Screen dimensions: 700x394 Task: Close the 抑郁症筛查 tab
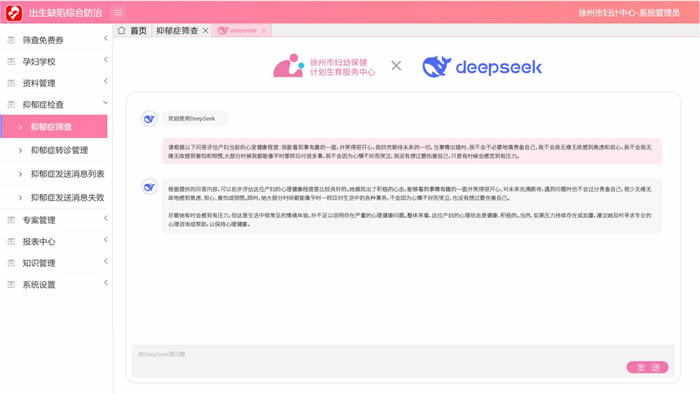pyautogui.click(x=205, y=30)
